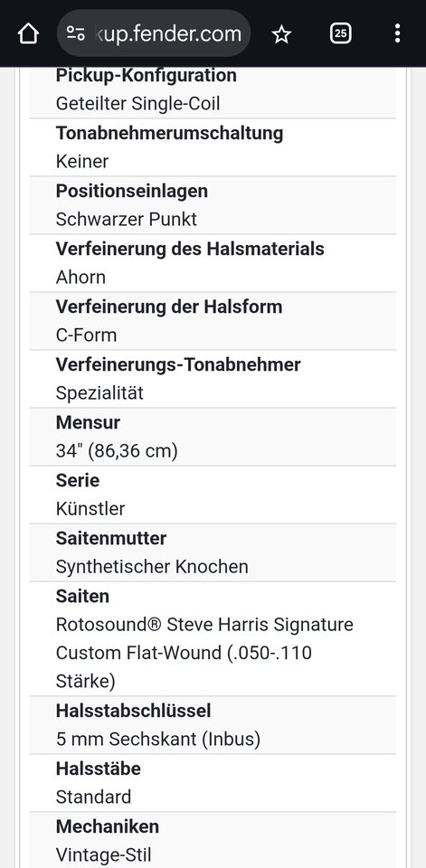Select the Vintage-Stil Mechaniken value
The image size is (426, 868).
[x=103, y=854]
